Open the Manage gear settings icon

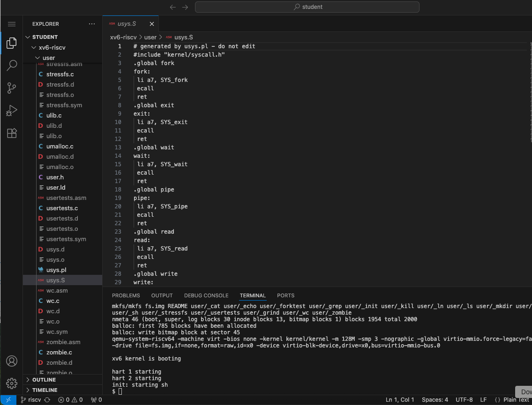pyautogui.click(x=12, y=383)
